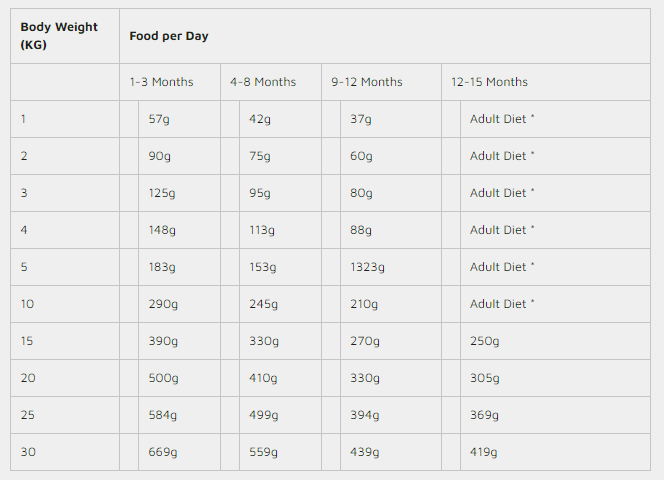
Task: Select Adult Diet in the 1 KG row
Action: (502, 119)
